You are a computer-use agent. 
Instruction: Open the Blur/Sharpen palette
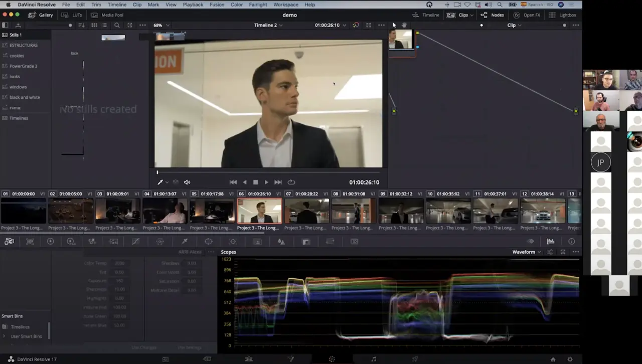(x=281, y=241)
